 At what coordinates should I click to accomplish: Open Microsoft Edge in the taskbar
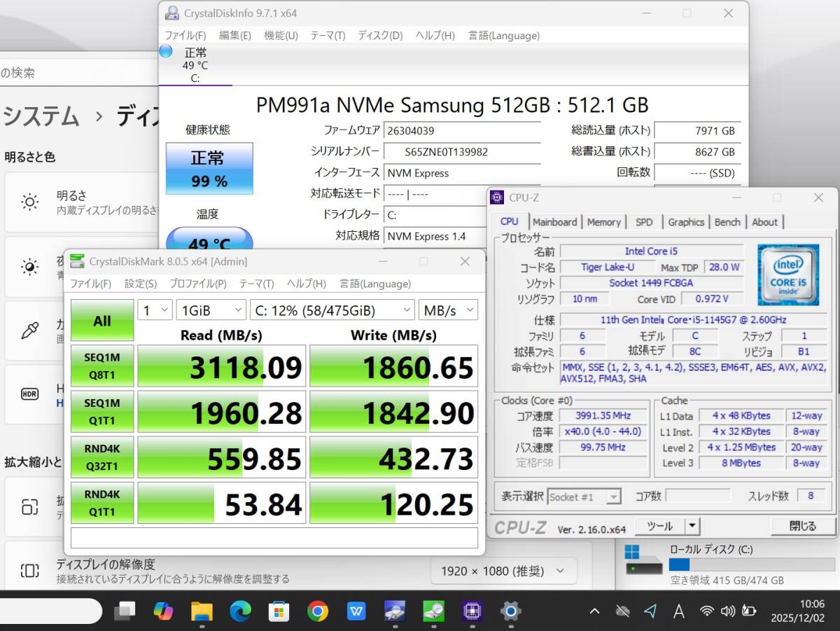240,611
